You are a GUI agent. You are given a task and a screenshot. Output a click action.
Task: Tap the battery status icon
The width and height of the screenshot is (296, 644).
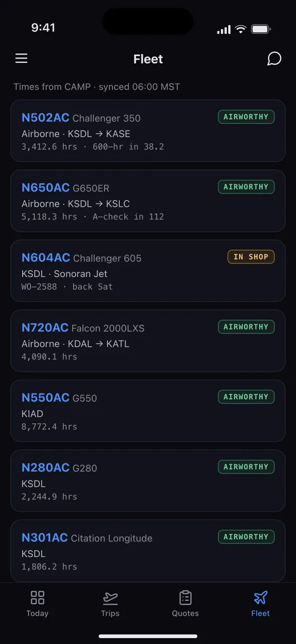click(x=261, y=29)
